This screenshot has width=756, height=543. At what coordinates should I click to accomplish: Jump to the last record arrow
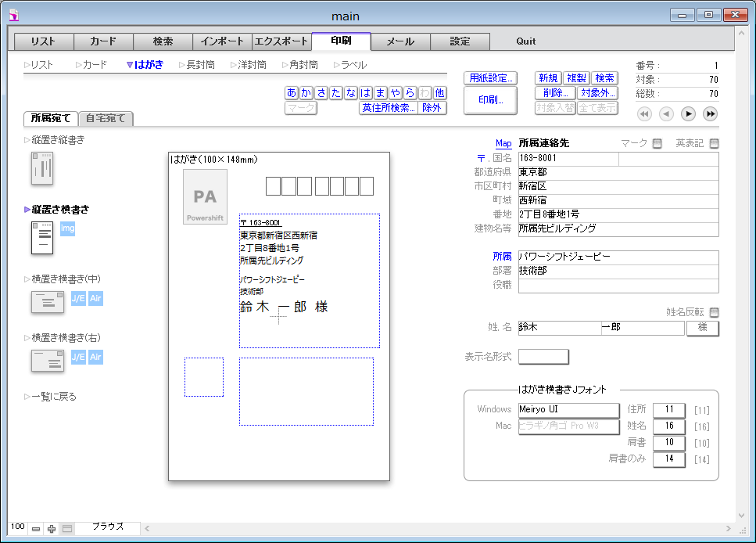710,114
